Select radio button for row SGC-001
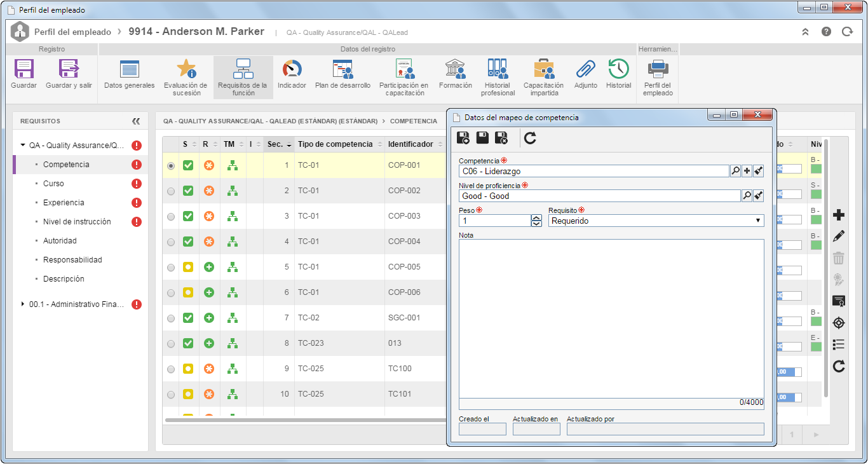Image resolution: width=868 pixels, height=464 pixels. 171,318
